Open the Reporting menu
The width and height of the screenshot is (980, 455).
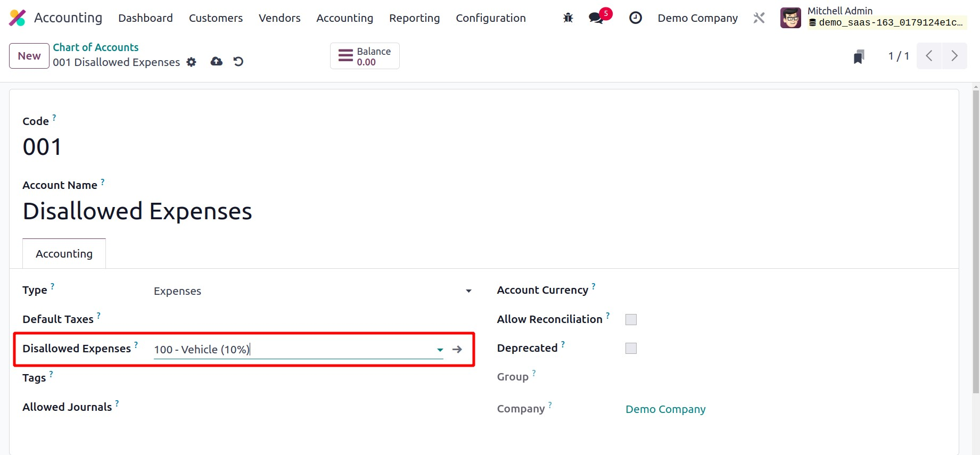(x=414, y=18)
